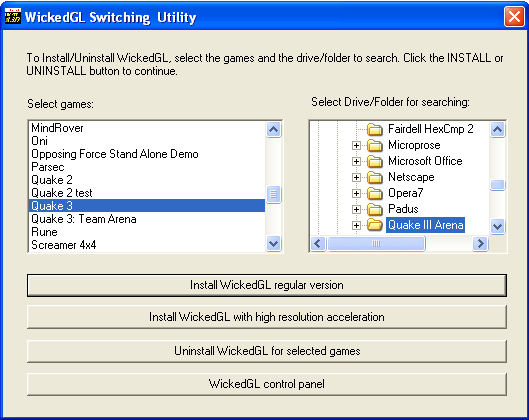Viewport: 529px width, 420px height.
Task: Expand the Microprose tree node
Action: [356, 145]
